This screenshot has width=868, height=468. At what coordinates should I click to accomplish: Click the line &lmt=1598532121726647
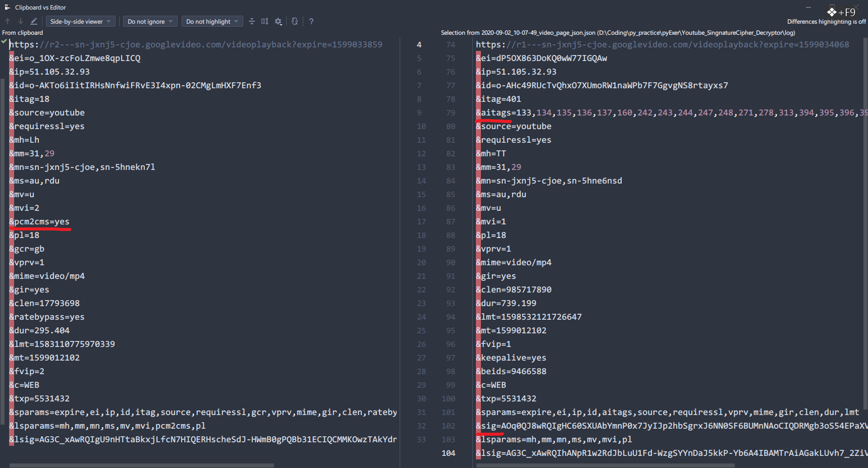click(529, 317)
